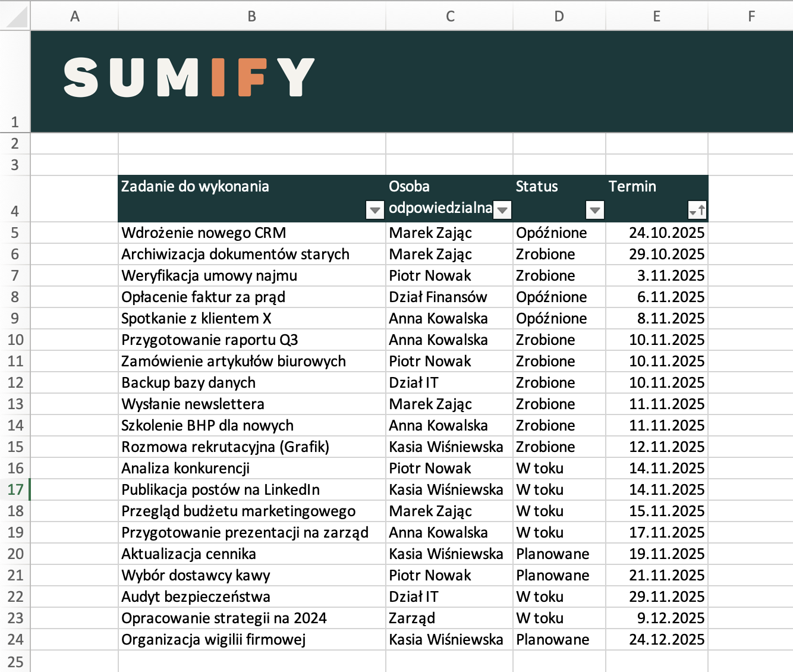Click the sorted filter icon on the Termin column
Screen dimensions: 793x672
(697, 209)
